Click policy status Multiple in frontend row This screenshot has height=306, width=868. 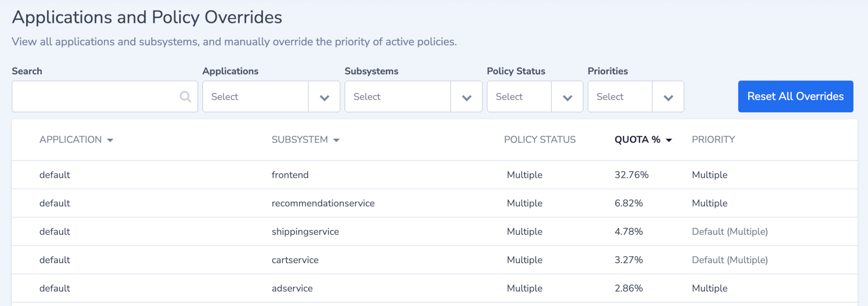[x=525, y=175]
